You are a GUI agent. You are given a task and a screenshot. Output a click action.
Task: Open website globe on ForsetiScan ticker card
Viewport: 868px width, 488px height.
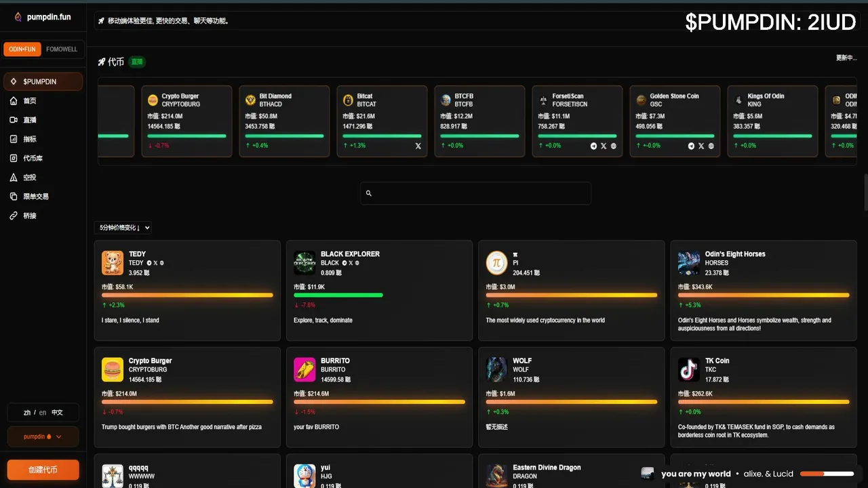(x=614, y=146)
